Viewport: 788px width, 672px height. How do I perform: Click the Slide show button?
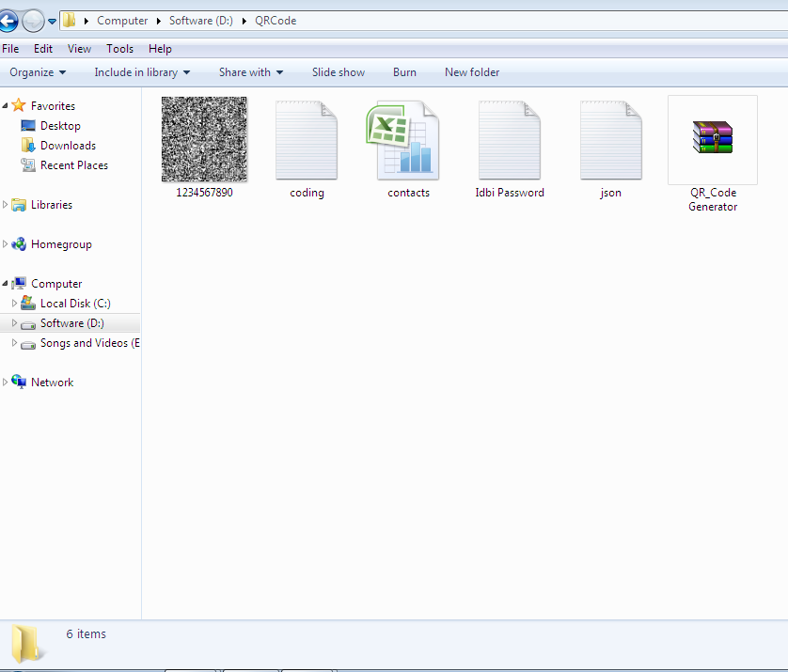[339, 72]
